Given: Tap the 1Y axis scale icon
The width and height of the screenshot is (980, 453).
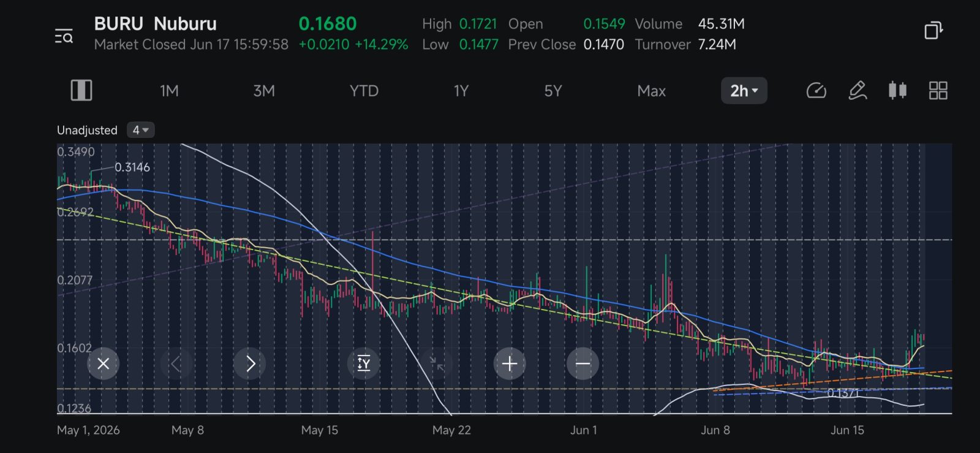Looking at the screenshot, I should 364,364.
